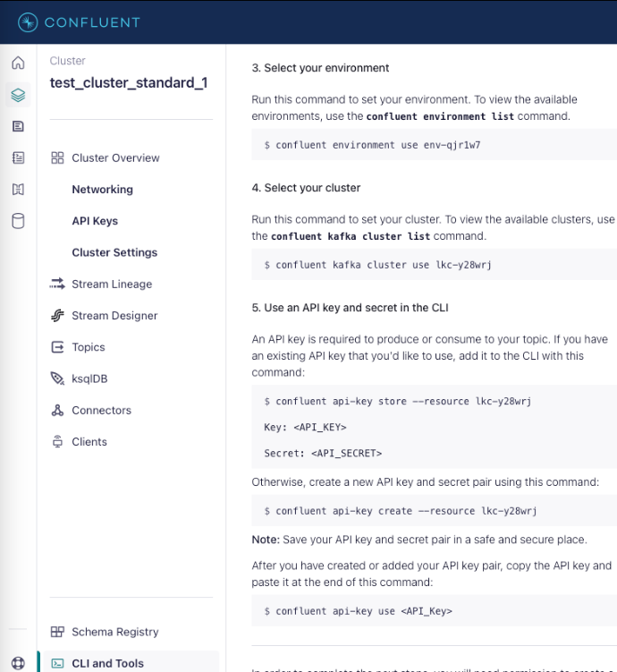Image resolution: width=617 pixels, height=672 pixels.
Task: Click the api-key create --resource command
Action: 401,511
